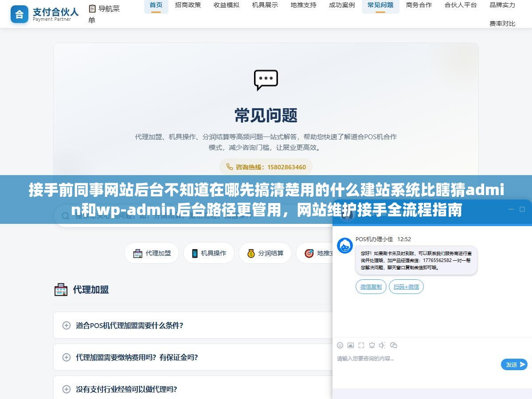Click send-image icon in chat toolbar
This screenshot has width=532, height=399.
coord(351,345)
